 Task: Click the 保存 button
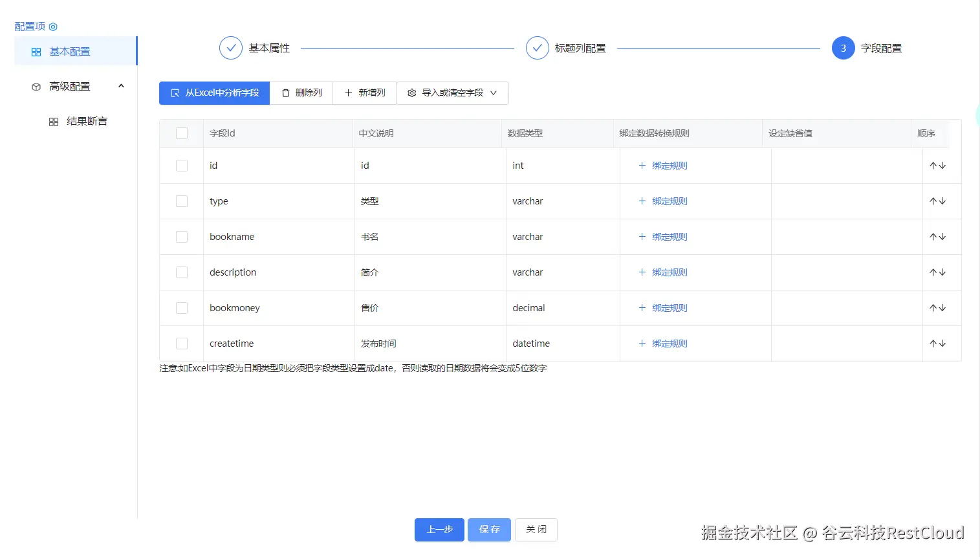click(x=488, y=529)
